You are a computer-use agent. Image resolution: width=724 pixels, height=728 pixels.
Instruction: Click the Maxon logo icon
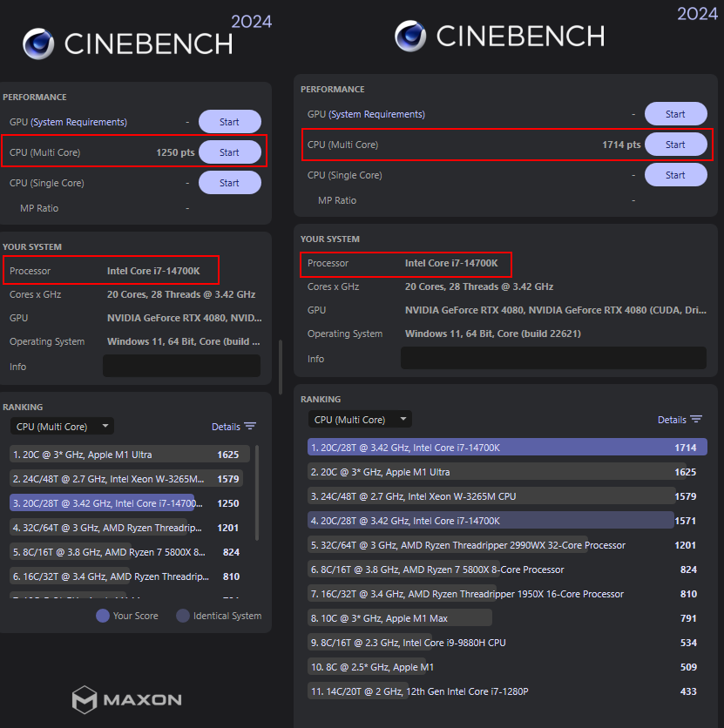[85, 699]
